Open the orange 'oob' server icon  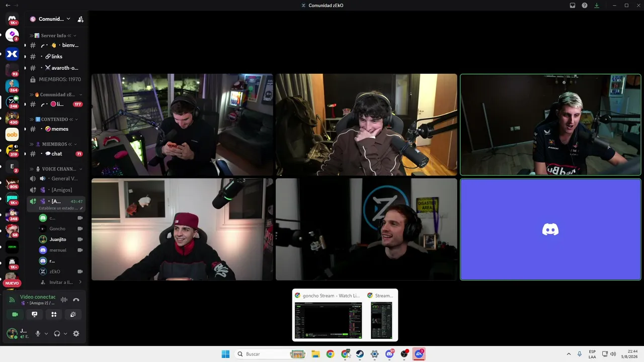pyautogui.click(x=12, y=134)
